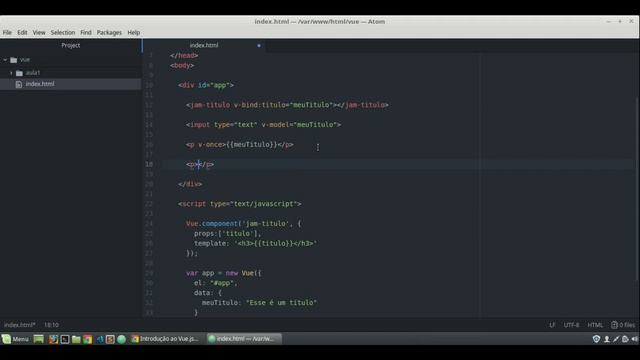Screen dimensions: 640x360
Task: Collapse the vue root folder arrow
Action: point(5,60)
